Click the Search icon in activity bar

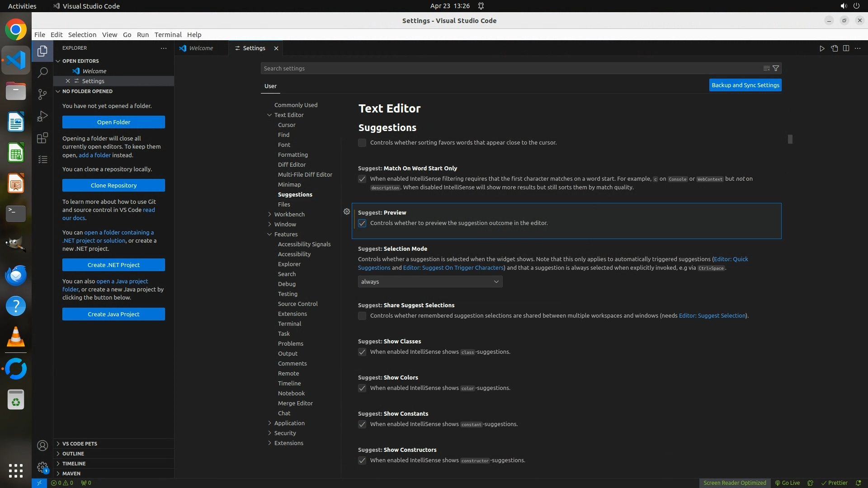(x=42, y=72)
